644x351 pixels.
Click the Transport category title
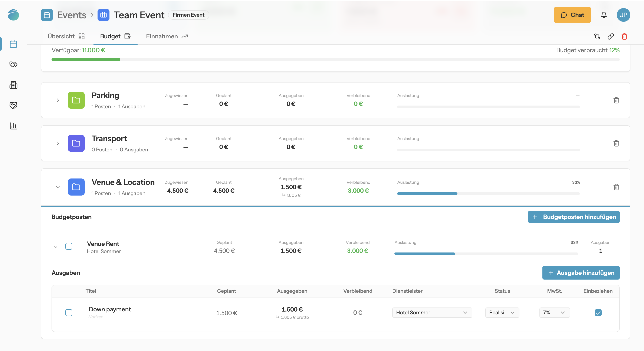coord(109,138)
